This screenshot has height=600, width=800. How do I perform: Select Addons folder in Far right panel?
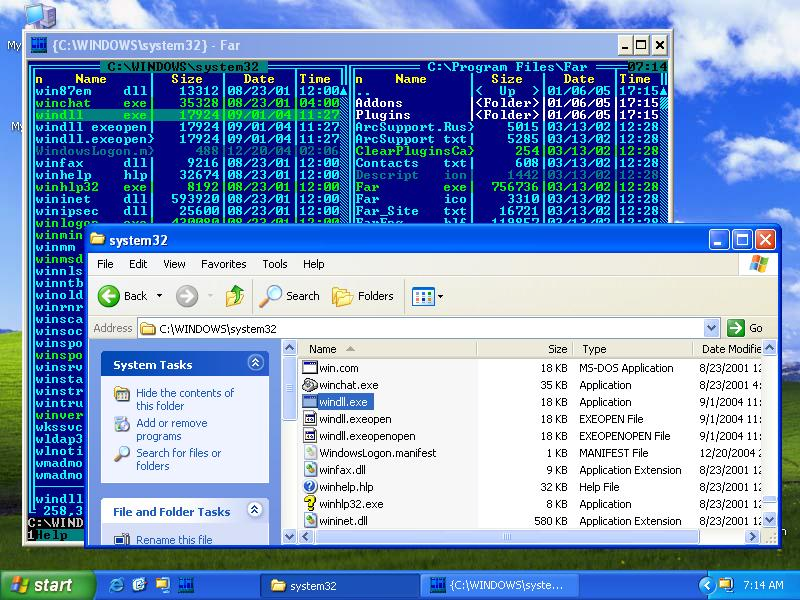tap(508, 103)
